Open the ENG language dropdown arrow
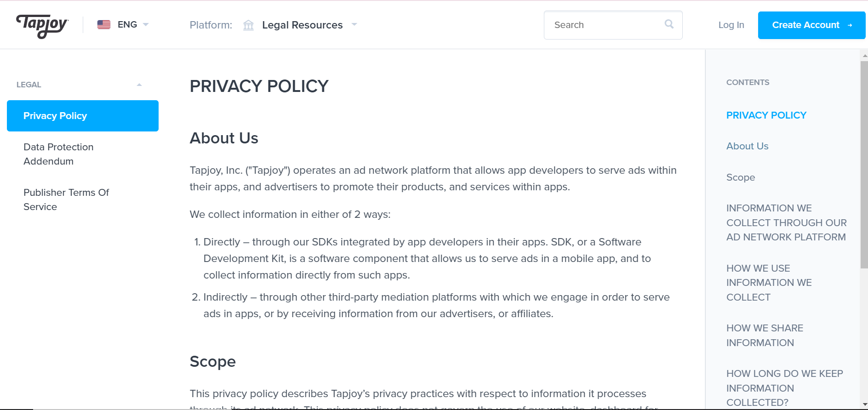 coord(146,25)
